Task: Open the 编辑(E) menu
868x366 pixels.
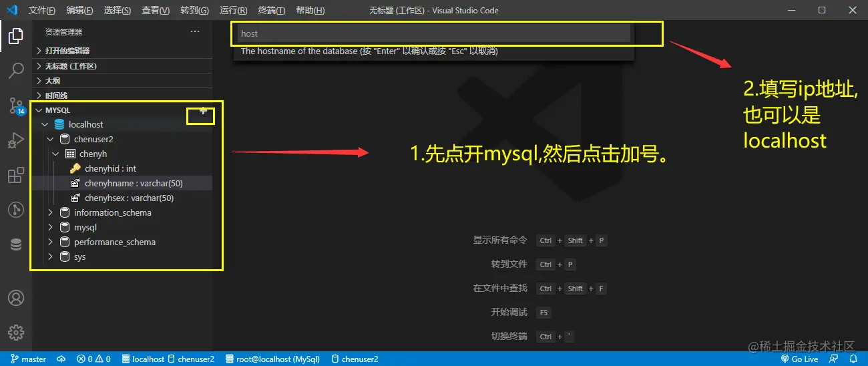Action: (80, 11)
